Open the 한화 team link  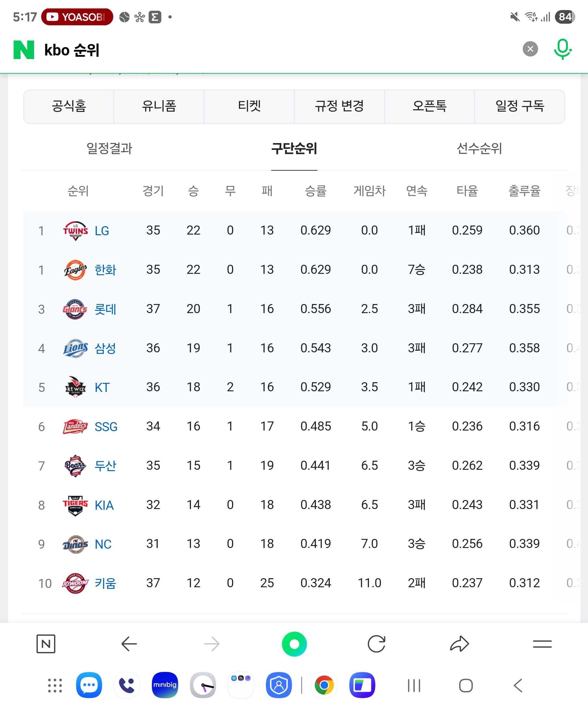pos(105,270)
